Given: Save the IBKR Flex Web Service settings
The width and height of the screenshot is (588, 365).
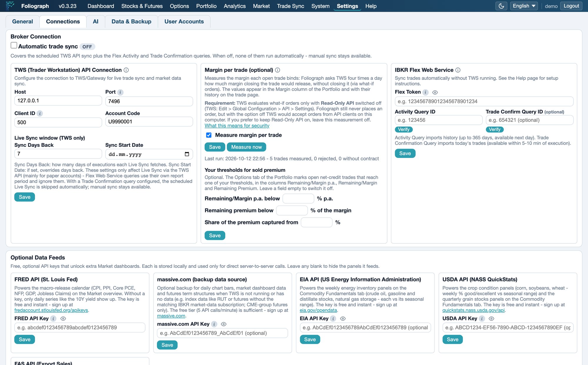Looking at the screenshot, I should (405, 153).
